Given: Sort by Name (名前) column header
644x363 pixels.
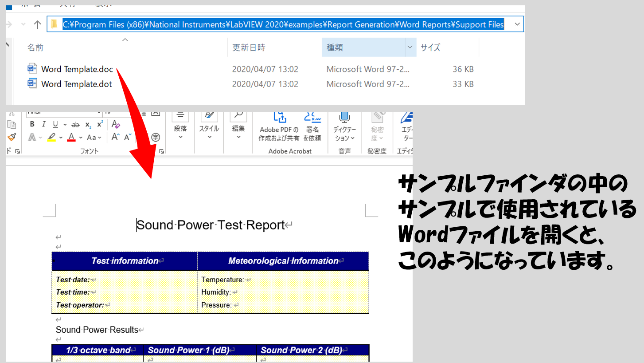Looking at the screenshot, I should (35, 47).
